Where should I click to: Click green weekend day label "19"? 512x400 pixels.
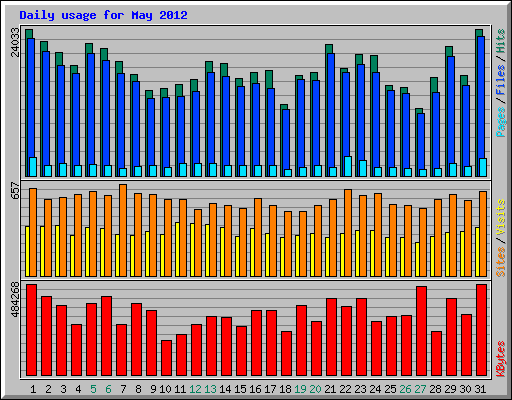pyautogui.click(x=300, y=389)
